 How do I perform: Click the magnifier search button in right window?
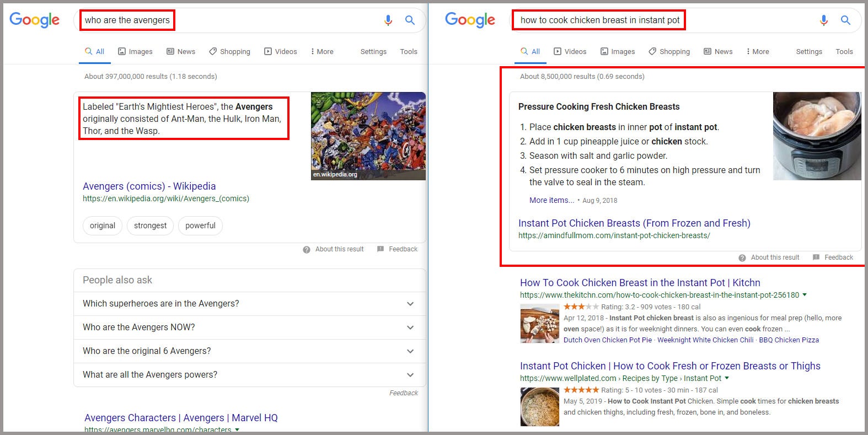[x=845, y=20]
